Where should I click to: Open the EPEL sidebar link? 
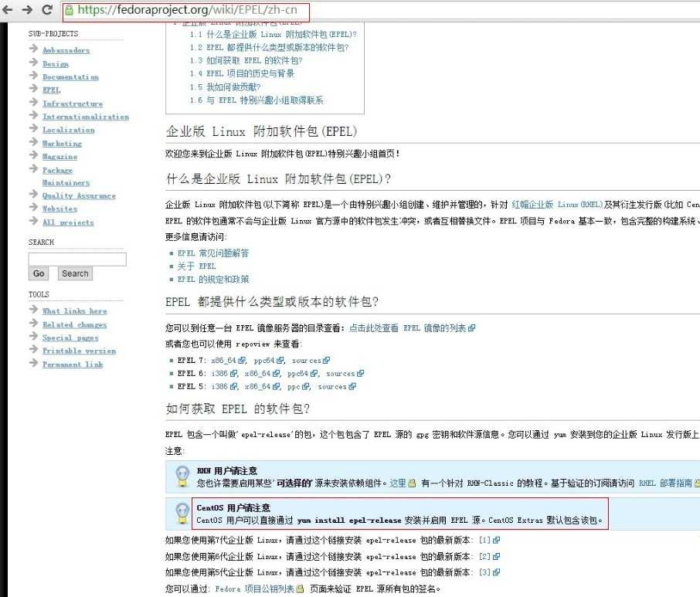pyautogui.click(x=51, y=90)
